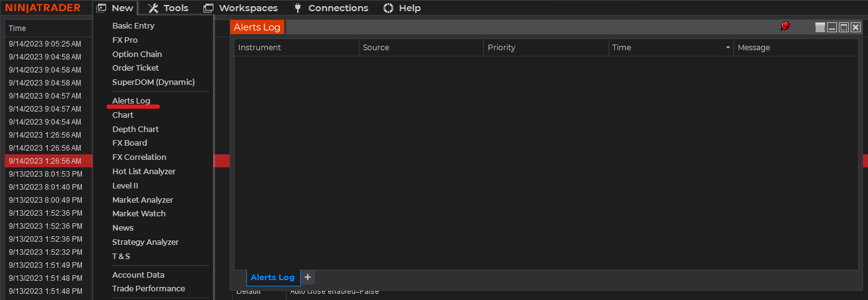Open SuperDOM (Dynamic) entry
868x300 pixels.
[153, 82]
